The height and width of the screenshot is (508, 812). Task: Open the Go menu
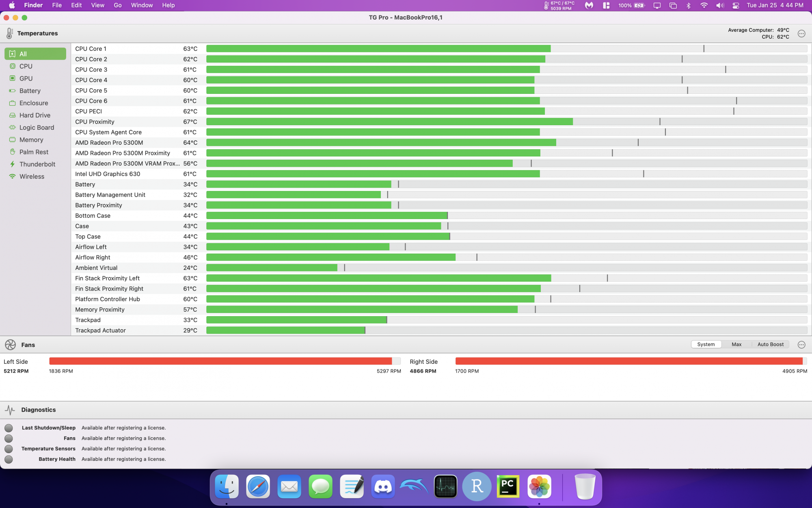(118, 5)
